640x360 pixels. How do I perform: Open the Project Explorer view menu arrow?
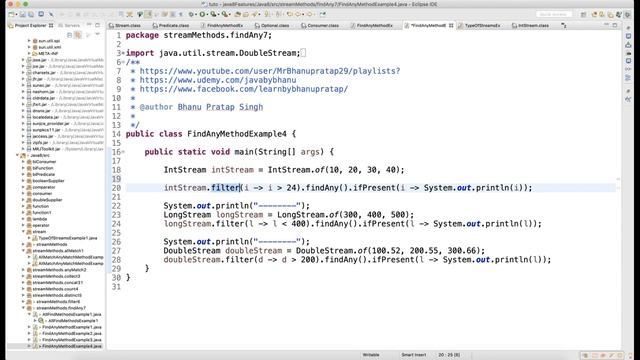click(97, 35)
